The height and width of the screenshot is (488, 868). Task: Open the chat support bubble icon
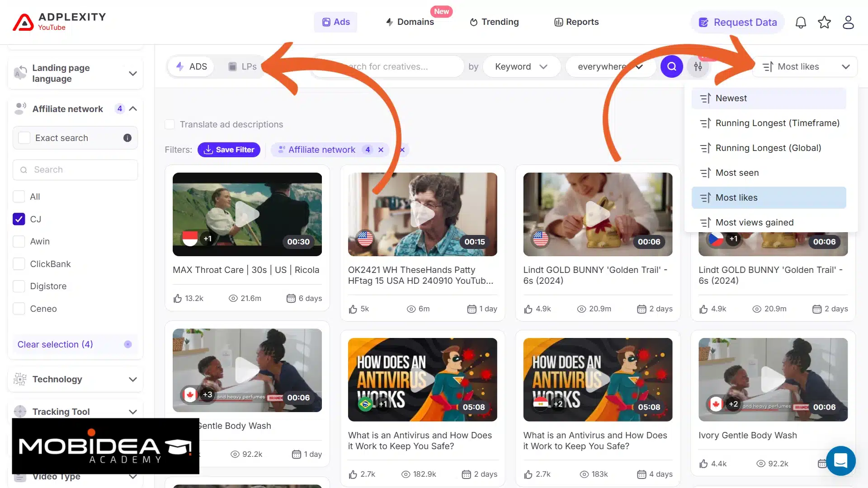tap(840, 461)
